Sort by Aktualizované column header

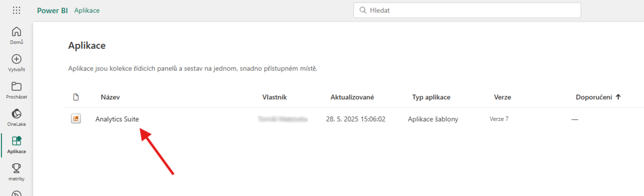coord(352,97)
